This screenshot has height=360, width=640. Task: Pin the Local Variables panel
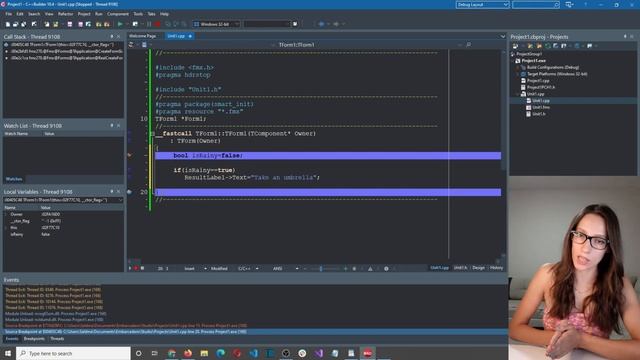tap(112, 191)
